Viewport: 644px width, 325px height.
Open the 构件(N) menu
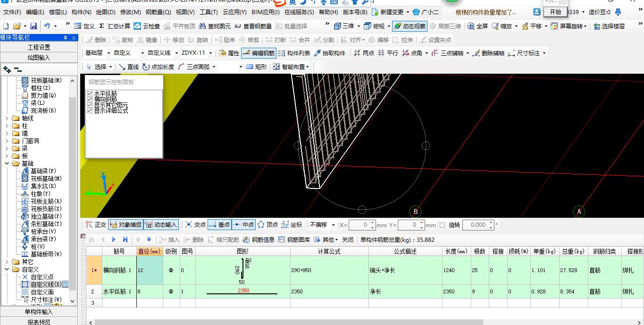click(x=81, y=12)
